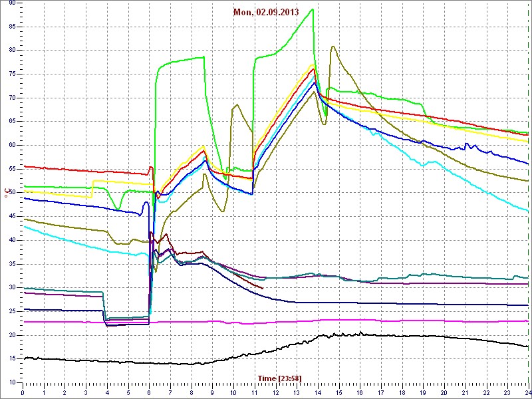
Task: Click the flat magenta line near hour 20
Action: tap(444, 321)
